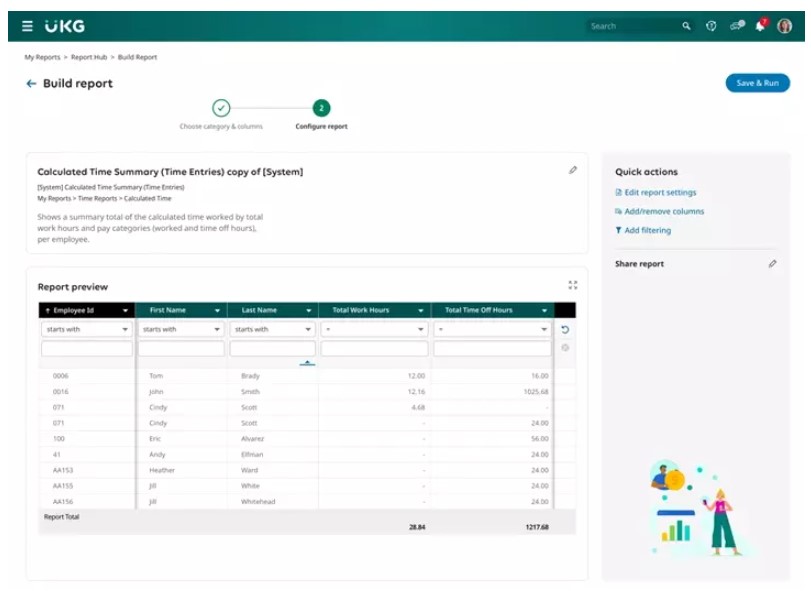Click the back arrow beside Build report
Image resolution: width=811 pixels, height=591 pixels.
pyautogui.click(x=31, y=84)
